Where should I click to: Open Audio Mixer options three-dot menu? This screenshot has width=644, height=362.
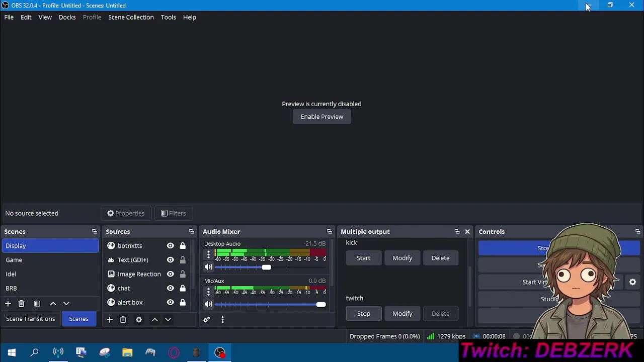pyautogui.click(x=222, y=320)
